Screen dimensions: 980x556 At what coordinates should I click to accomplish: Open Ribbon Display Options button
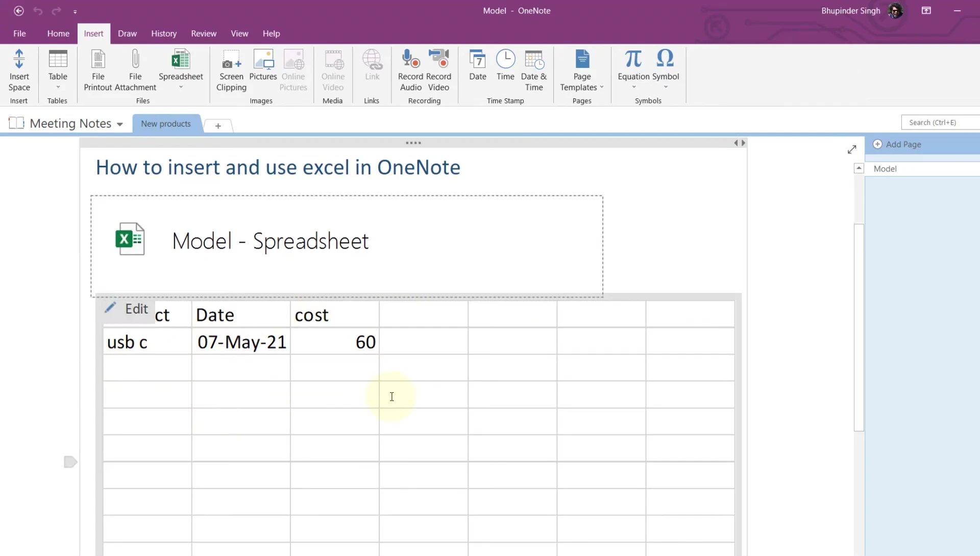point(926,11)
